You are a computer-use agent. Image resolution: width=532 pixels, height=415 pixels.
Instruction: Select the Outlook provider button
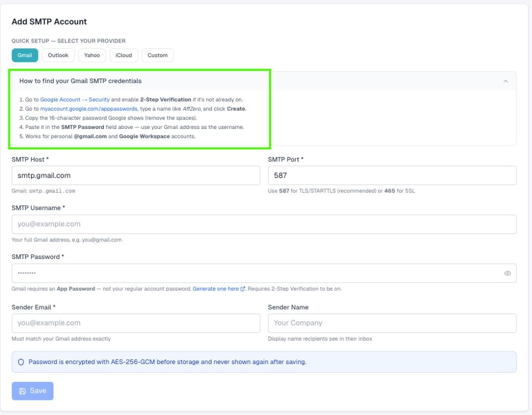[x=58, y=55]
